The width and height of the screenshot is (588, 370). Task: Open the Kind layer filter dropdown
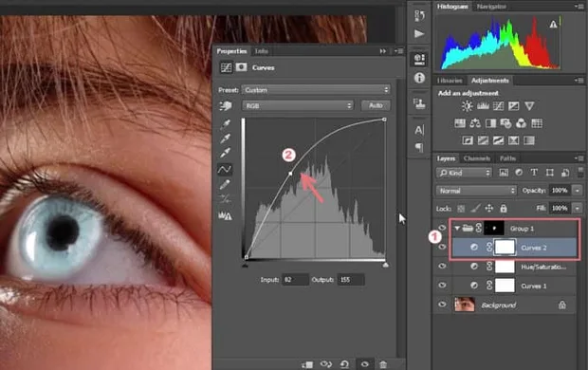pyautogui.click(x=464, y=173)
